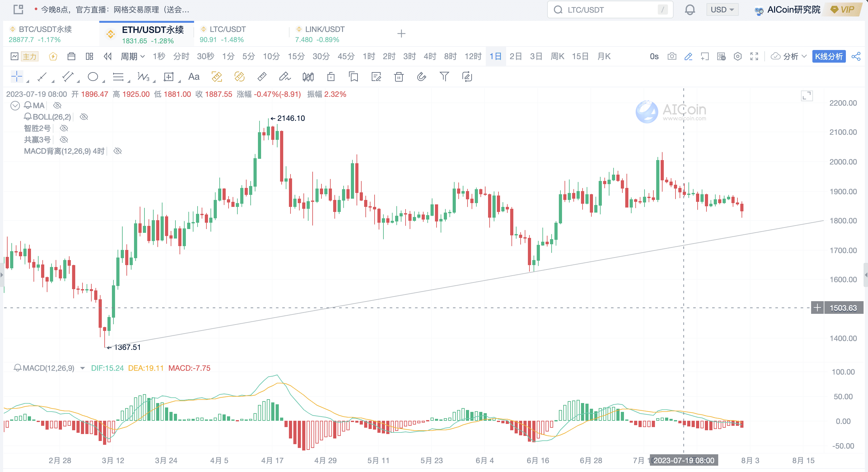The width and height of the screenshot is (868, 472).
Task: Open the top-left window layout icon
Action: pos(18,9)
